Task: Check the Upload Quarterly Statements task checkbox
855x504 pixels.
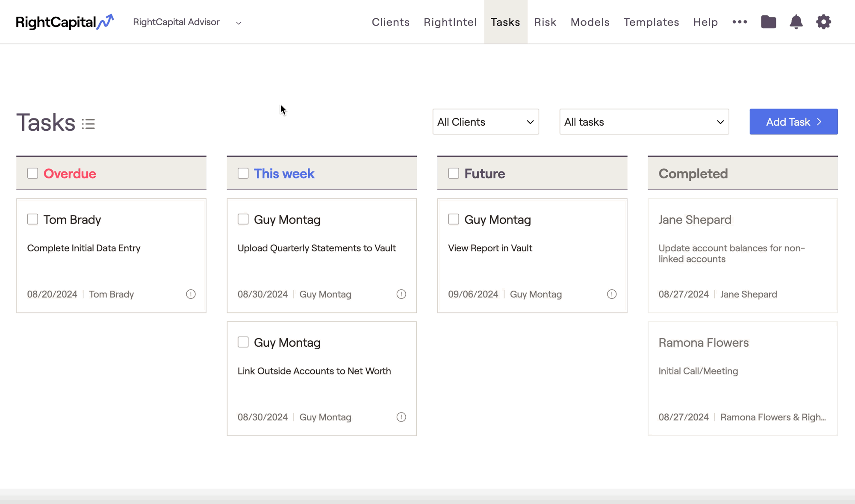Action: pyautogui.click(x=243, y=219)
